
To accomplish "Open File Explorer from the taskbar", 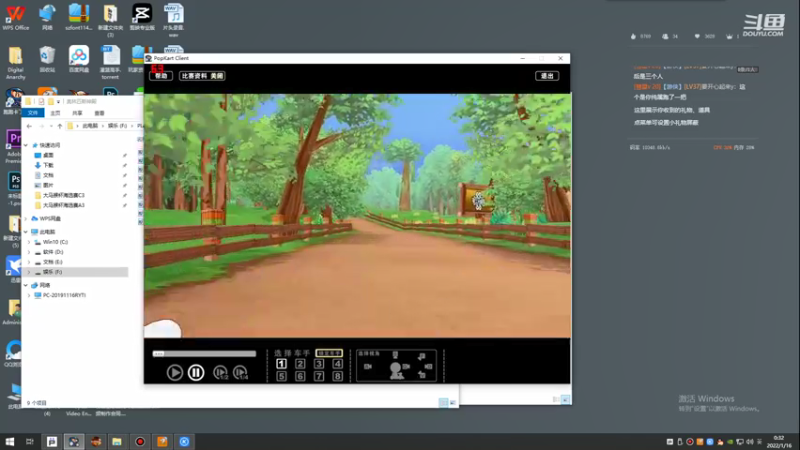I will [117, 442].
